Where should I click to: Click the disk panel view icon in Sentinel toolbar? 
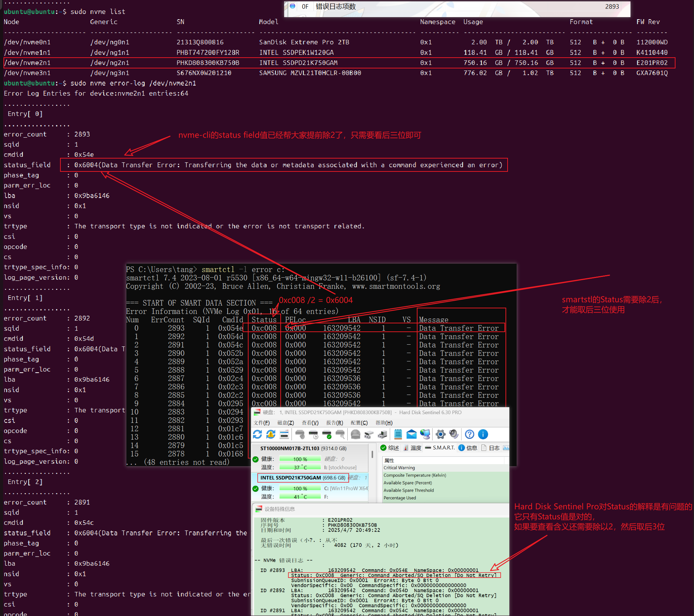[x=285, y=434]
